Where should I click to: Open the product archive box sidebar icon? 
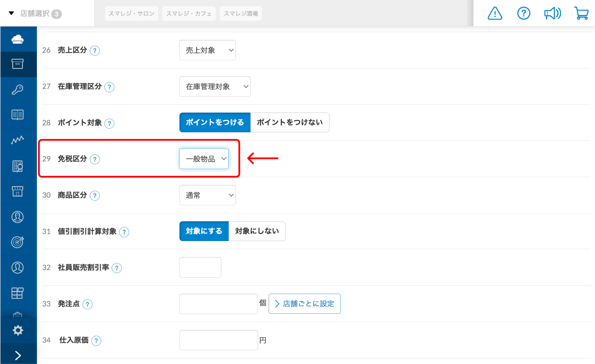coord(18,64)
